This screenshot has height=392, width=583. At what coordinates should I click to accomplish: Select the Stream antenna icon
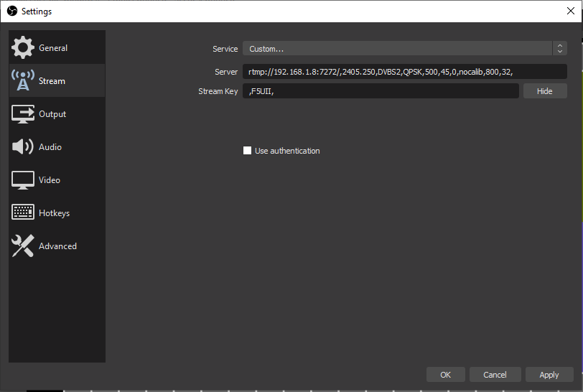pos(23,81)
